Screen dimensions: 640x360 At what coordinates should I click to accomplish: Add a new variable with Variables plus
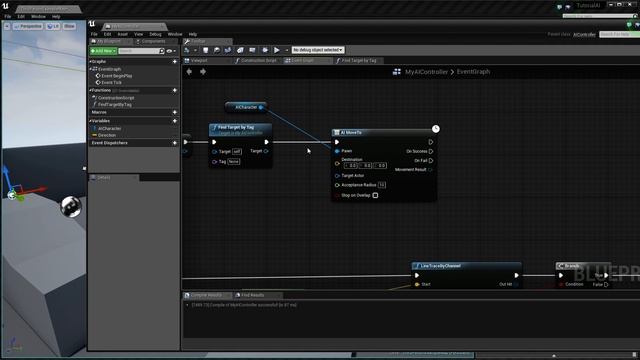175,121
